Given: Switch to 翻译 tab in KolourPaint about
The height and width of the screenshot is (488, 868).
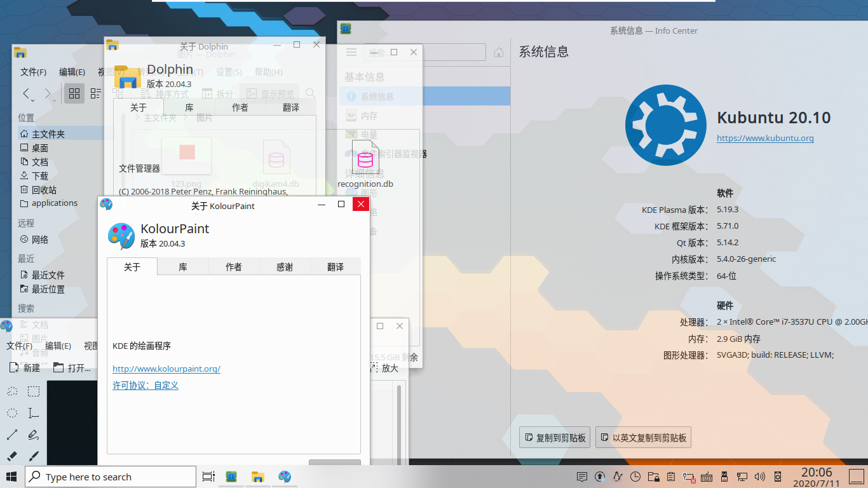Looking at the screenshot, I should click(336, 267).
